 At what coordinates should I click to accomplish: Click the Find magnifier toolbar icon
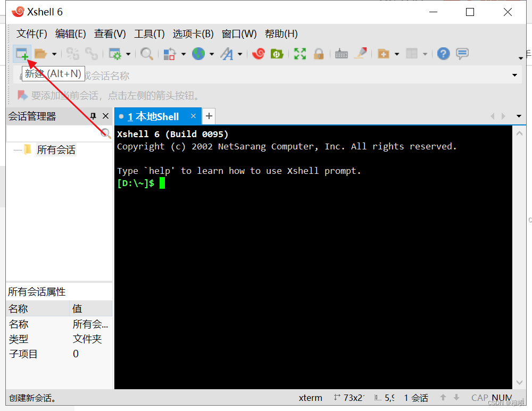coord(147,54)
